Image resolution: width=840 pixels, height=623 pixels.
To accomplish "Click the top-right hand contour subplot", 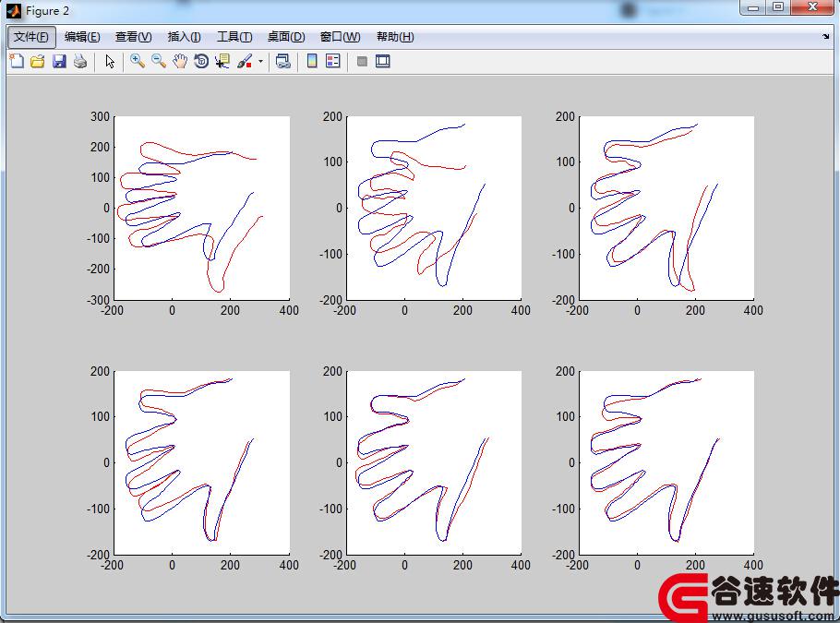I will click(667, 208).
